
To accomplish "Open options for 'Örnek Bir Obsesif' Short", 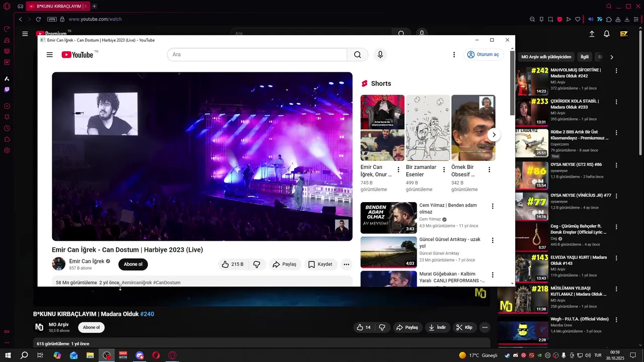I will pyautogui.click(x=489, y=170).
